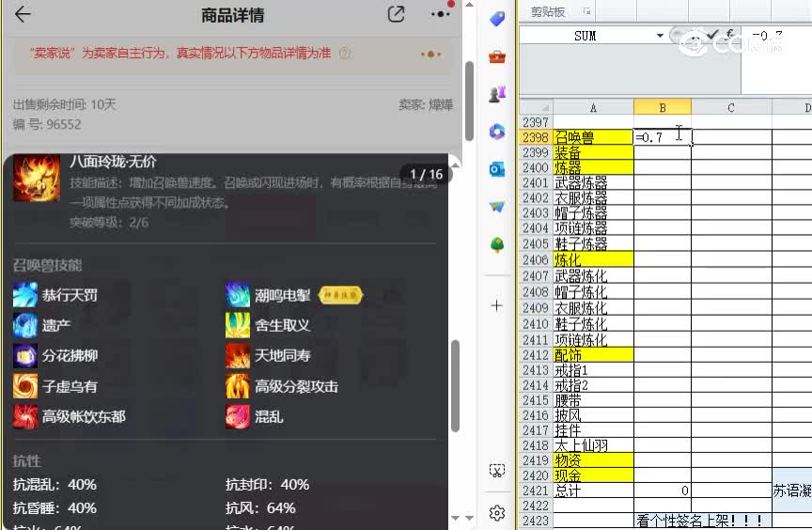This screenshot has height=530, width=812.
Task: Select column B header
Action: 663,108
